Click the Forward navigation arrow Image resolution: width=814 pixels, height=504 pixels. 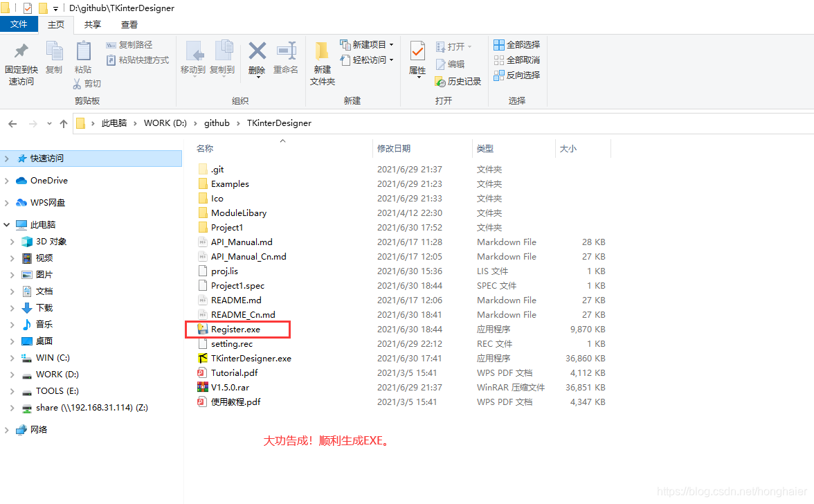[x=33, y=123]
